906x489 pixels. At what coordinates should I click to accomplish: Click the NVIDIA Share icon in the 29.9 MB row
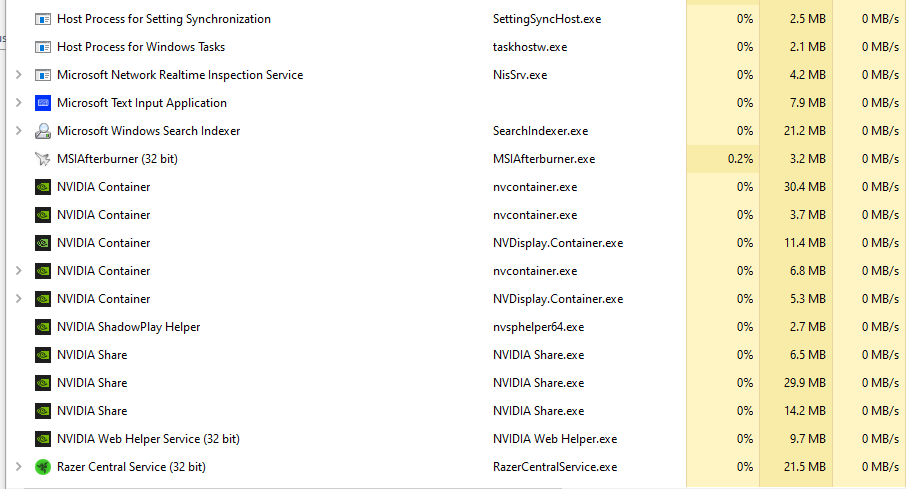(x=43, y=383)
